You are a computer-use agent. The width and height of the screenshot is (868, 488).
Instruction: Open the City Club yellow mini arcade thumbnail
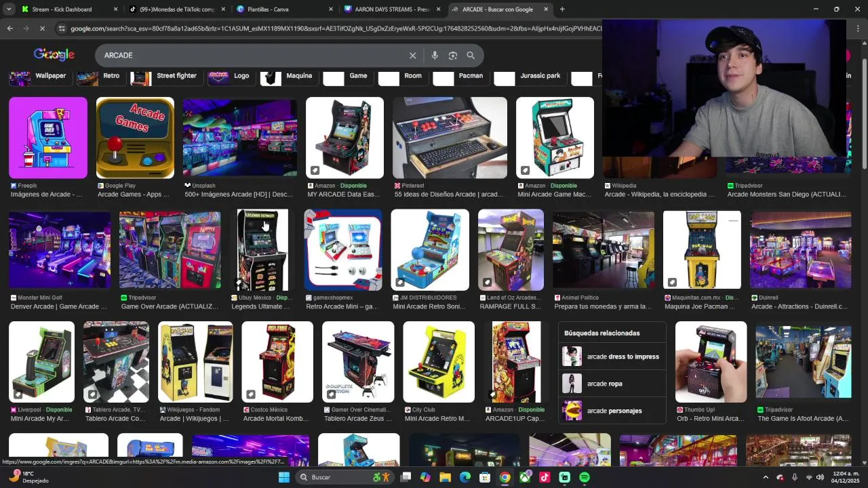439,362
